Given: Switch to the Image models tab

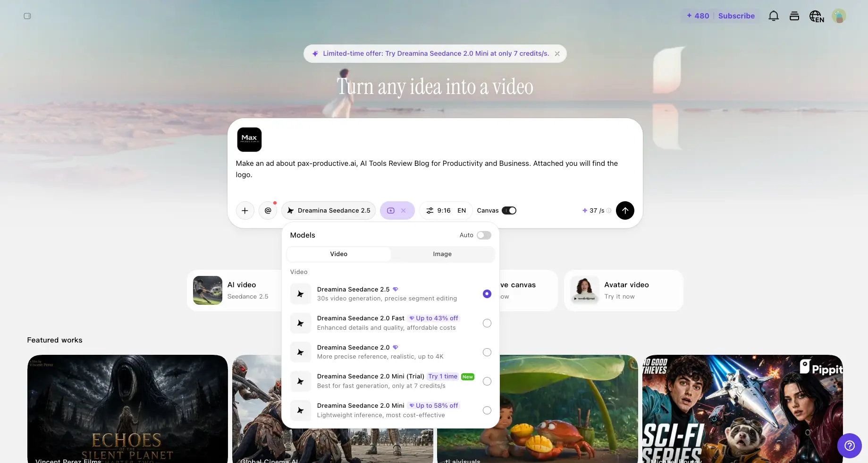Looking at the screenshot, I should click(442, 254).
